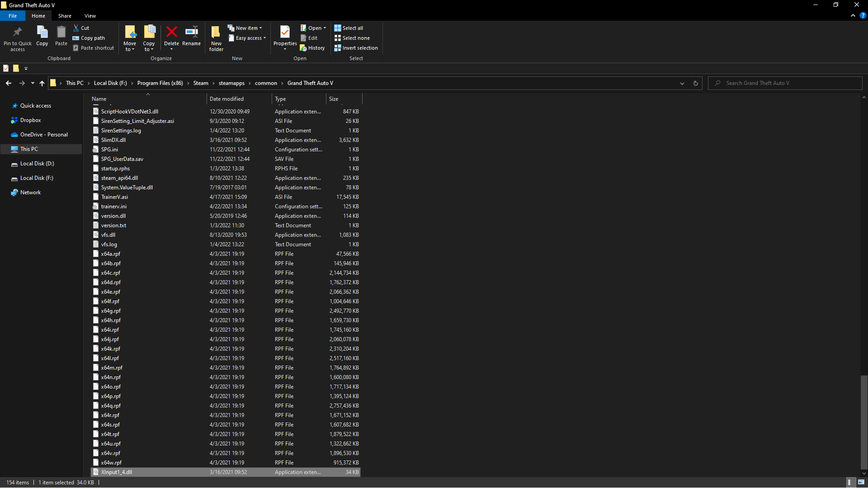Click Pin to Quick access icon
The width and height of the screenshot is (868, 488).
pos(18,33)
